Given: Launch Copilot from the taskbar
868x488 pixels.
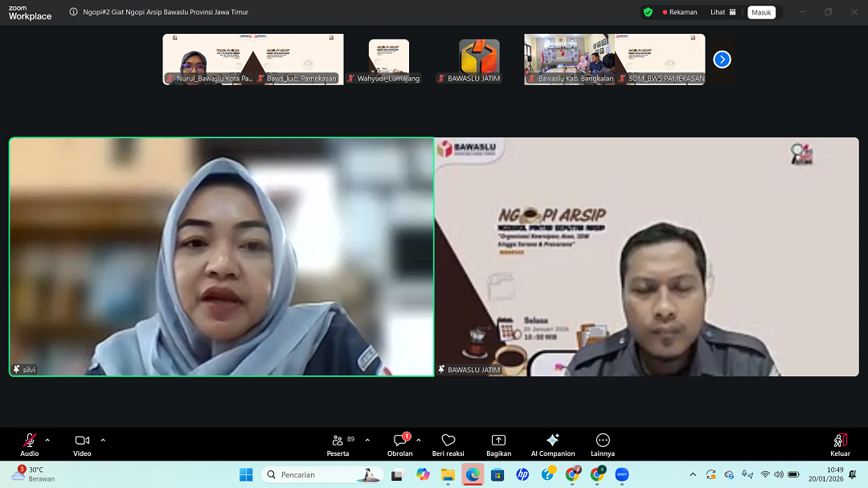Looking at the screenshot, I should [x=423, y=474].
